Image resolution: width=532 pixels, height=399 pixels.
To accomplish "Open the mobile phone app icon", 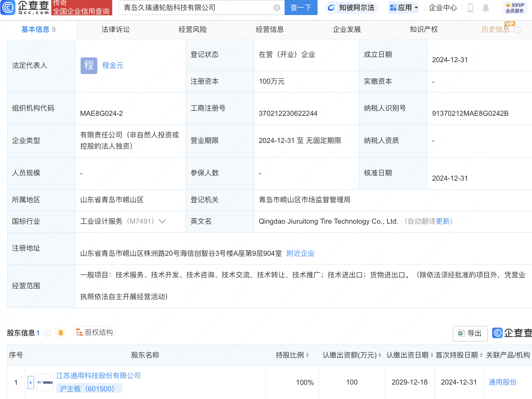I will (470, 8).
